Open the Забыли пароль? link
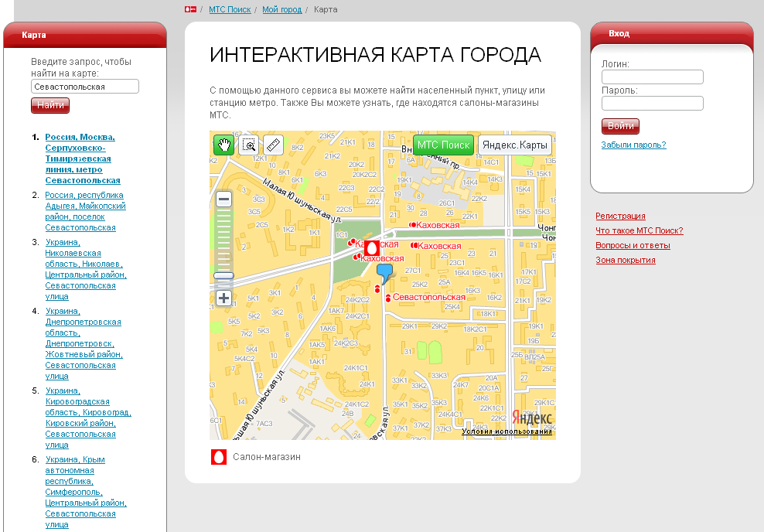 pos(633,145)
